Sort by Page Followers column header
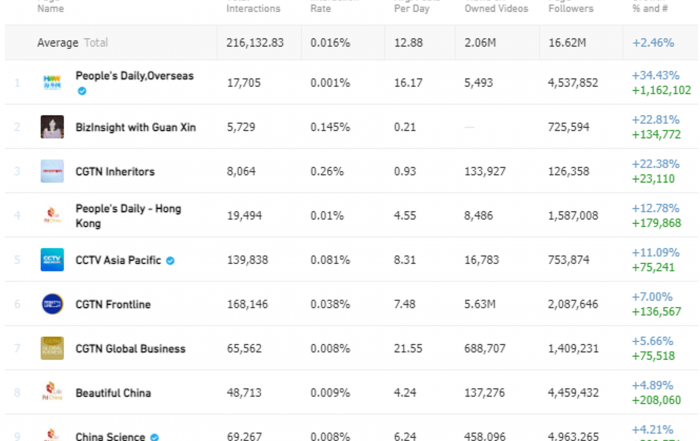The image size is (700, 441). [x=571, y=7]
